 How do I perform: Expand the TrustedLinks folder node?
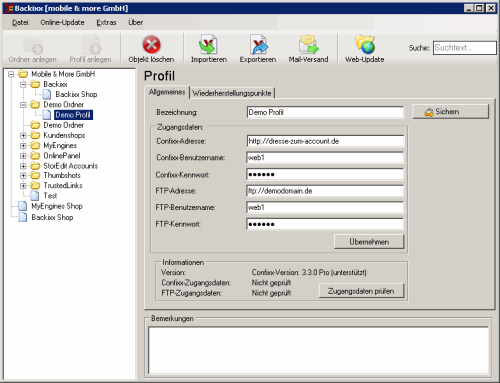23,185
